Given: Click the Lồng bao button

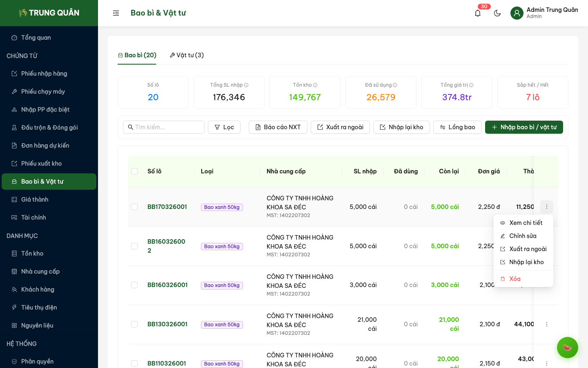Looking at the screenshot, I should (457, 127).
